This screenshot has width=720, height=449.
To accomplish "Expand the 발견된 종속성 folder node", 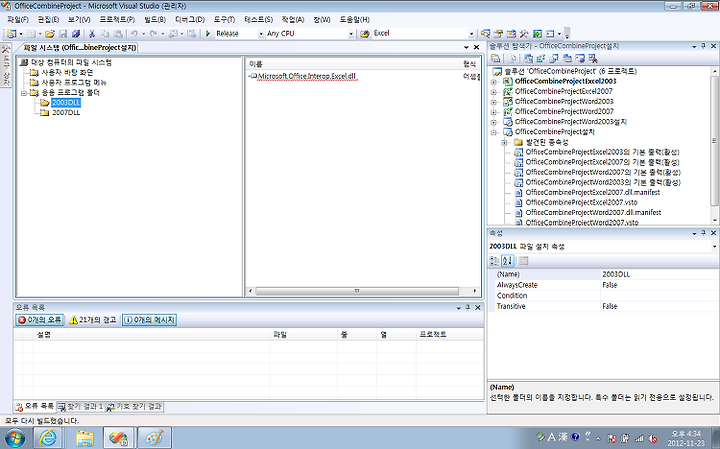I will click(505, 142).
